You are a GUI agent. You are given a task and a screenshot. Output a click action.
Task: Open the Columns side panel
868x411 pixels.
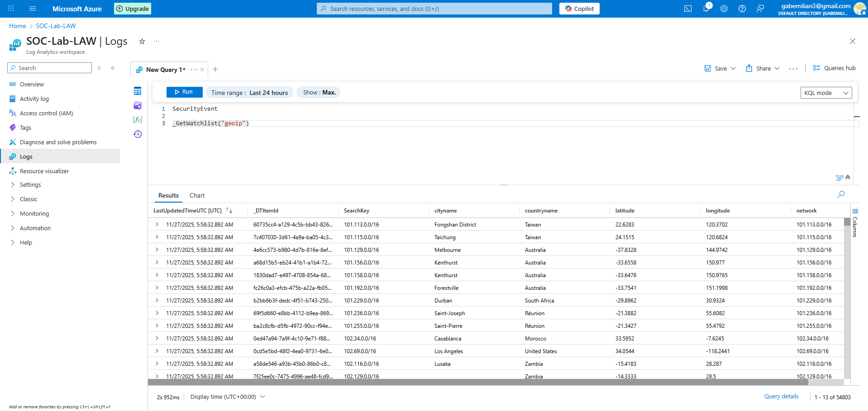[x=855, y=224]
